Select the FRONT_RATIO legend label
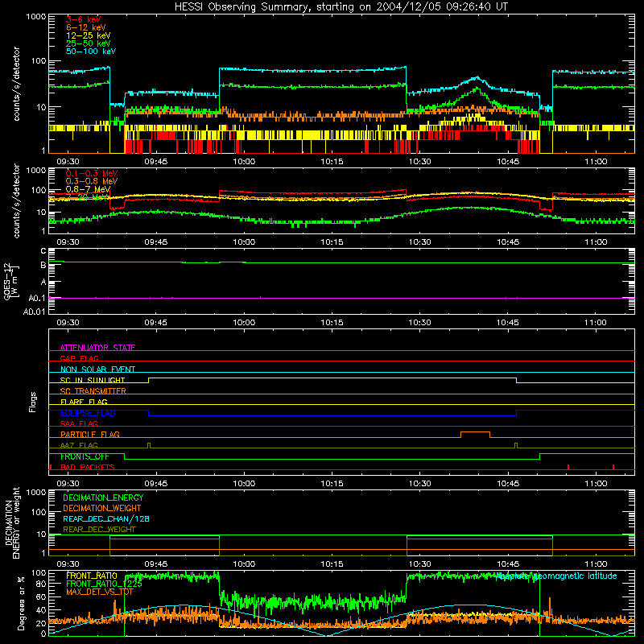Viewport: 644px width, 644px height. (x=92, y=576)
